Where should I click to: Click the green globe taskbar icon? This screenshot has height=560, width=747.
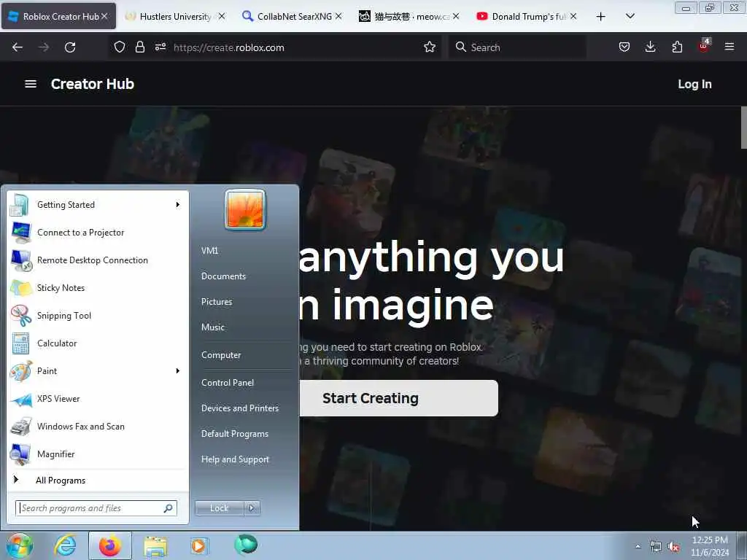(245, 545)
